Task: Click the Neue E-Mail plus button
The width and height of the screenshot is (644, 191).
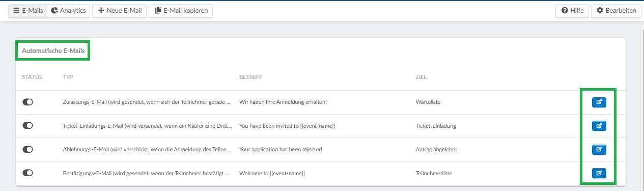Action: [x=119, y=11]
